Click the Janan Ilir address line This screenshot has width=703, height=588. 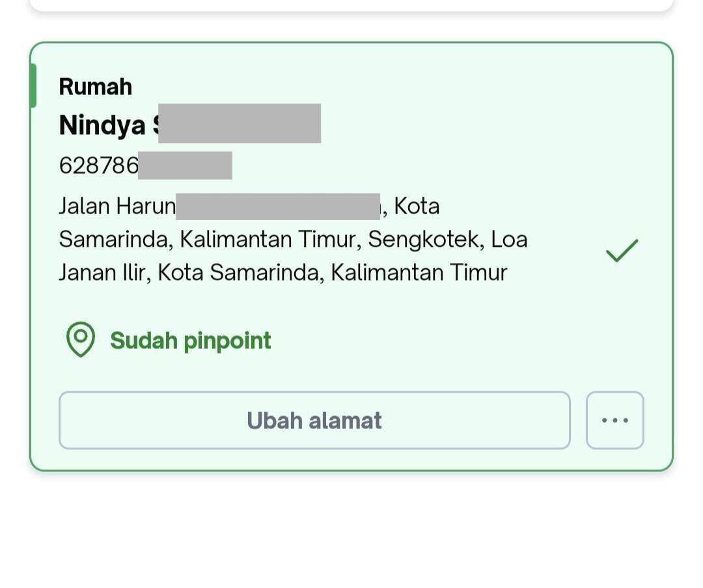283,272
